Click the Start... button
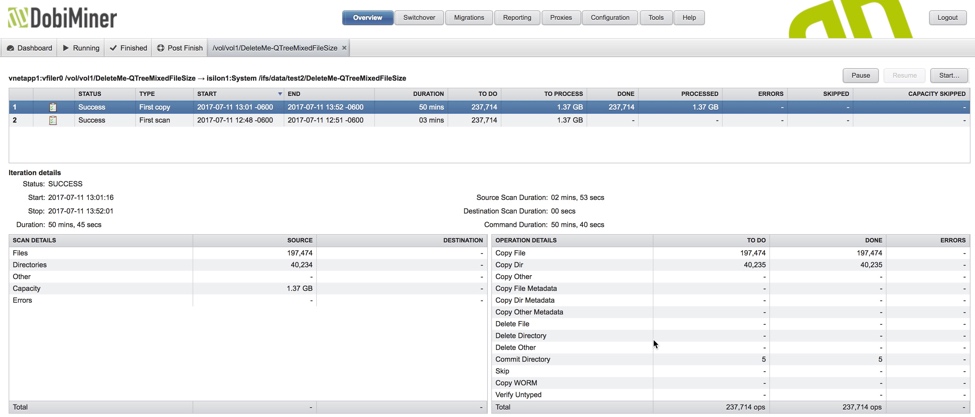The height and width of the screenshot is (417, 975). pos(948,75)
